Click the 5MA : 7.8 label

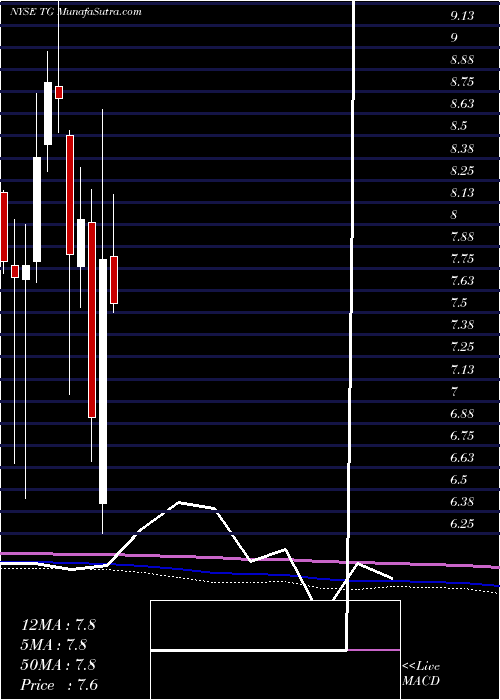click(x=54, y=645)
